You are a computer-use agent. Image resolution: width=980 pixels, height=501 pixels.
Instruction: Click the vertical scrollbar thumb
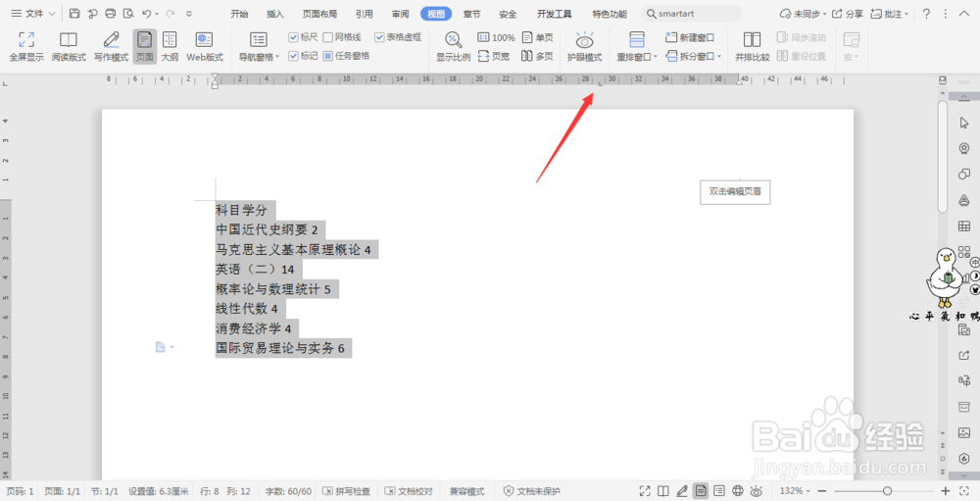click(943, 156)
